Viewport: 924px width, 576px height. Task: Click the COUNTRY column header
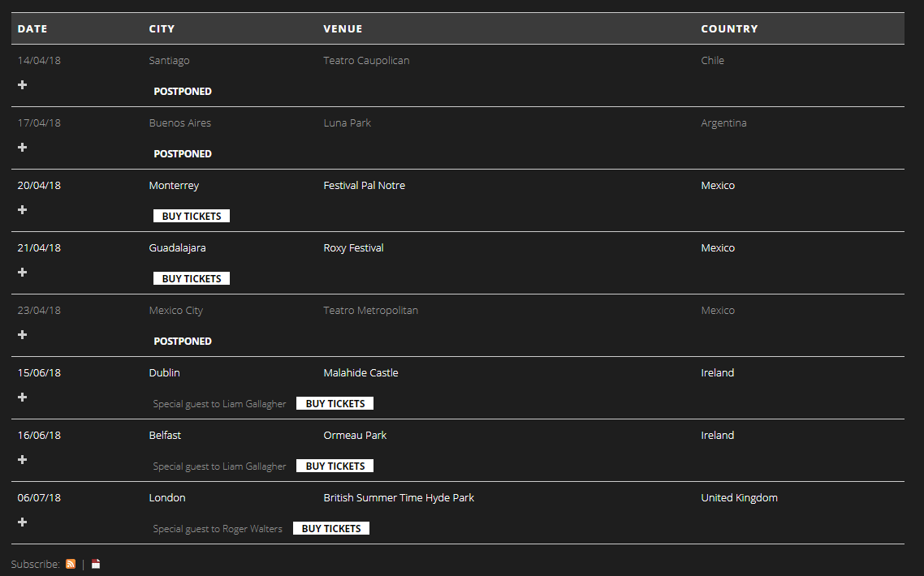click(x=729, y=28)
